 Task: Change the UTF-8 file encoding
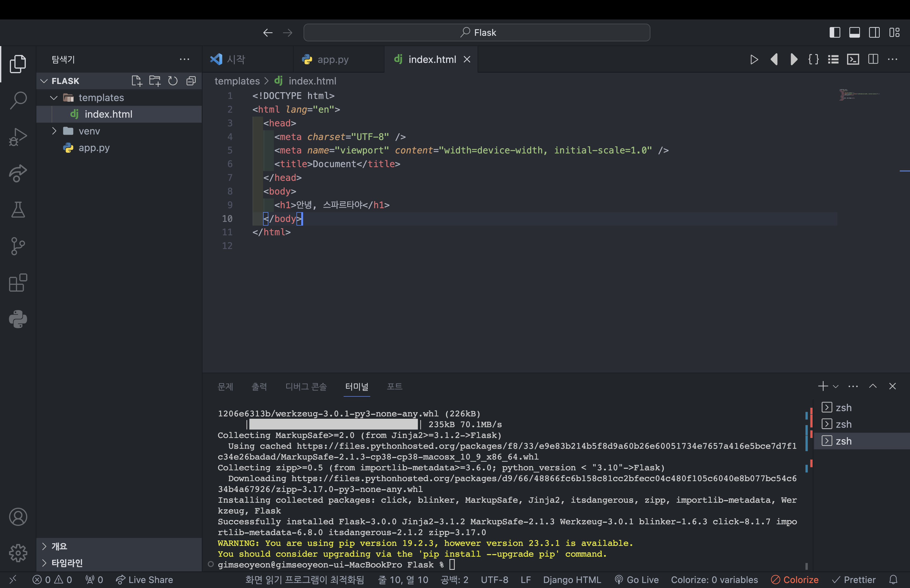(494, 580)
